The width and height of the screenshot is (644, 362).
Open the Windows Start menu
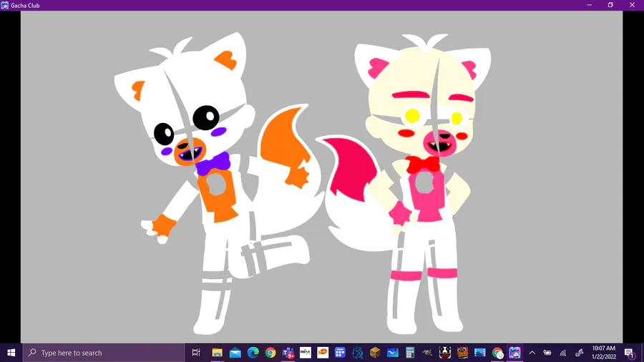[11, 353]
